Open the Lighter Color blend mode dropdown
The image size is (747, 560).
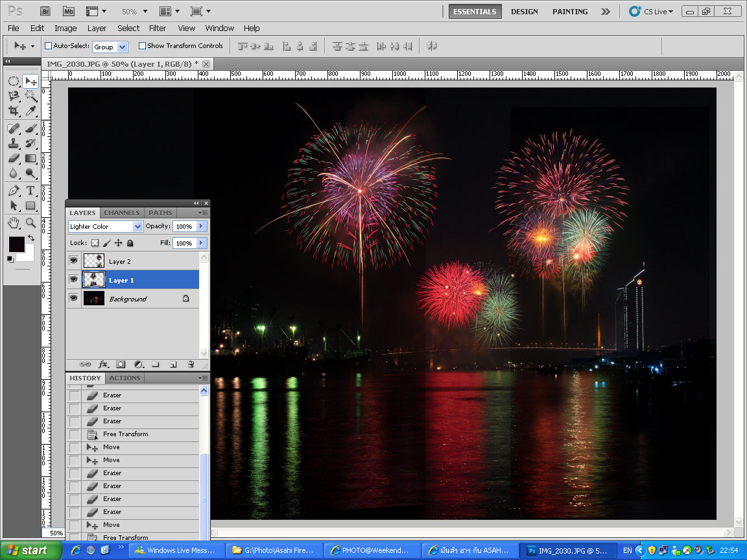(105, 226)
